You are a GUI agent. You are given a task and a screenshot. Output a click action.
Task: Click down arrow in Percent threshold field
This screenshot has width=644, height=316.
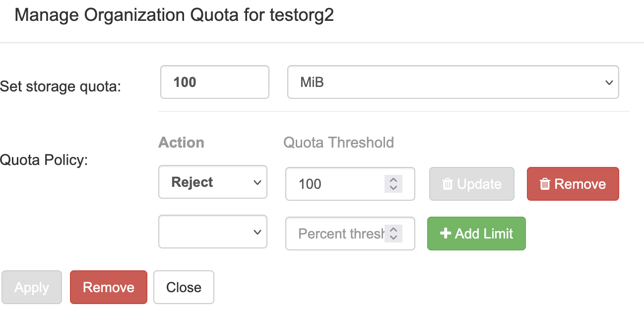click(x=393, y=237)
